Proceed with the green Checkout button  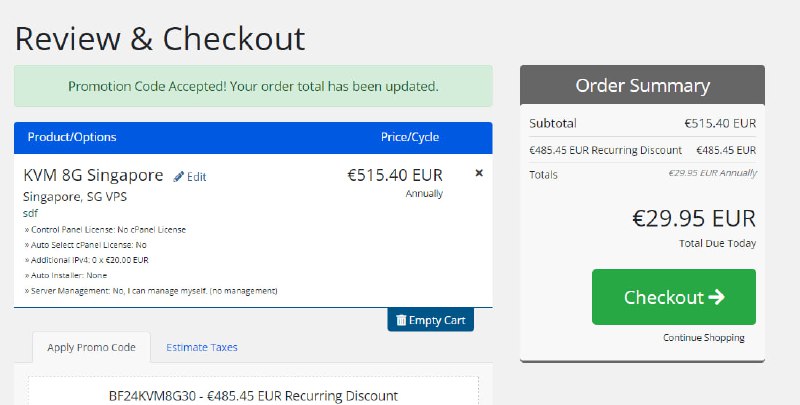[x=673, y=297]
